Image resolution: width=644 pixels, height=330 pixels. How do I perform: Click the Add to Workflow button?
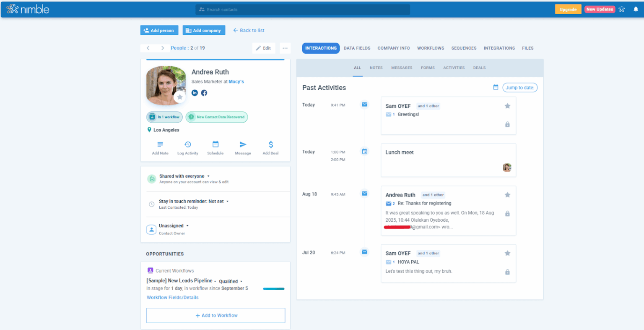pyautogui.click(x=215, y=315)
